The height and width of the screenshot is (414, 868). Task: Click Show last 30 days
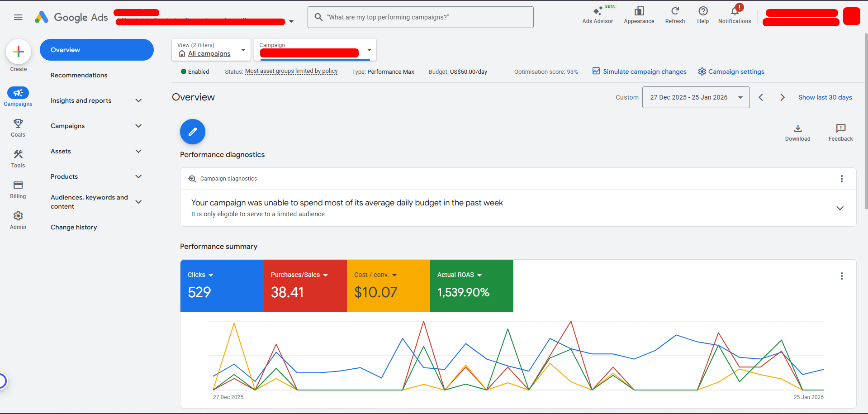825,97
